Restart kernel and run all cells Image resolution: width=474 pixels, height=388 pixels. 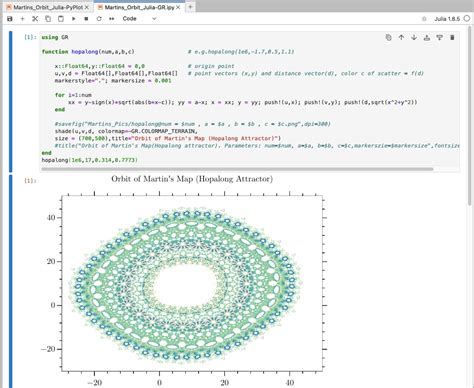pyautogui.click(x=112, y=19)
